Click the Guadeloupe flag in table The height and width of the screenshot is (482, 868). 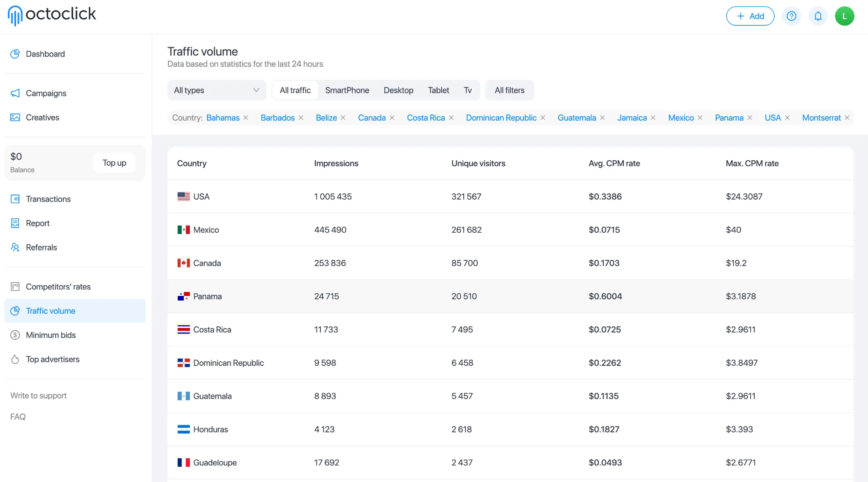tap(184, 463)
